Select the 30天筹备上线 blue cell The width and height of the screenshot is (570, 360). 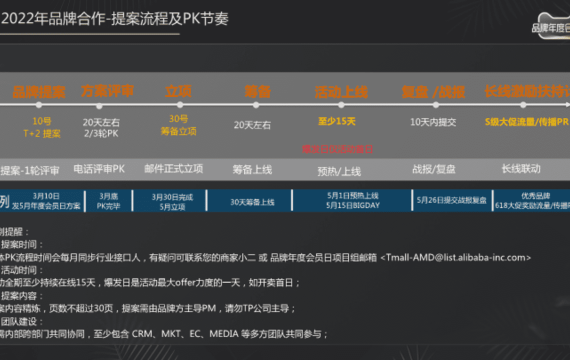coord(252,202)
